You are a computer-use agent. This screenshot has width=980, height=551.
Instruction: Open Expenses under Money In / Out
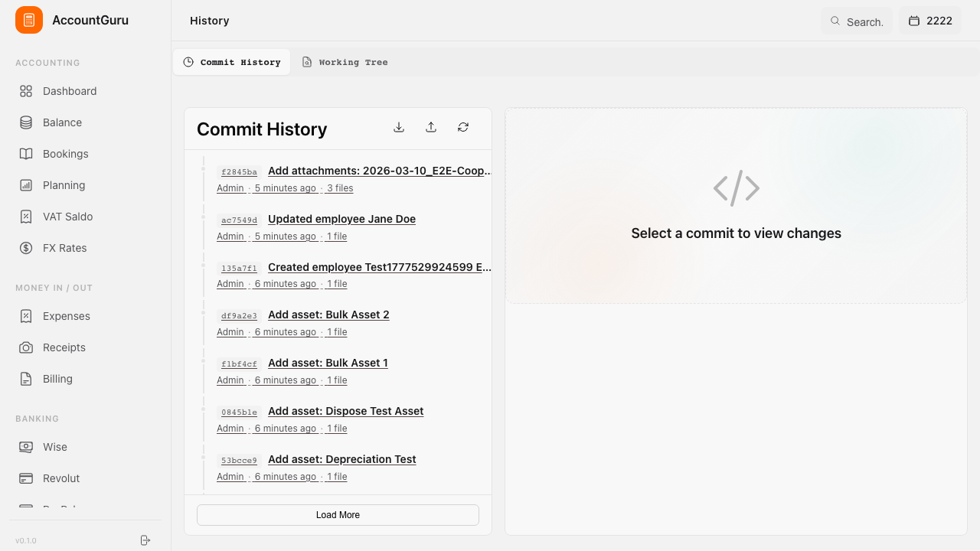85,316
